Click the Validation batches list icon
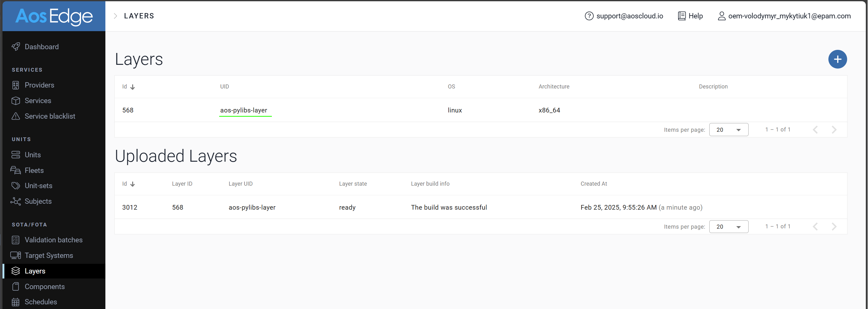The image size is (868, 309). click(16, 240)
